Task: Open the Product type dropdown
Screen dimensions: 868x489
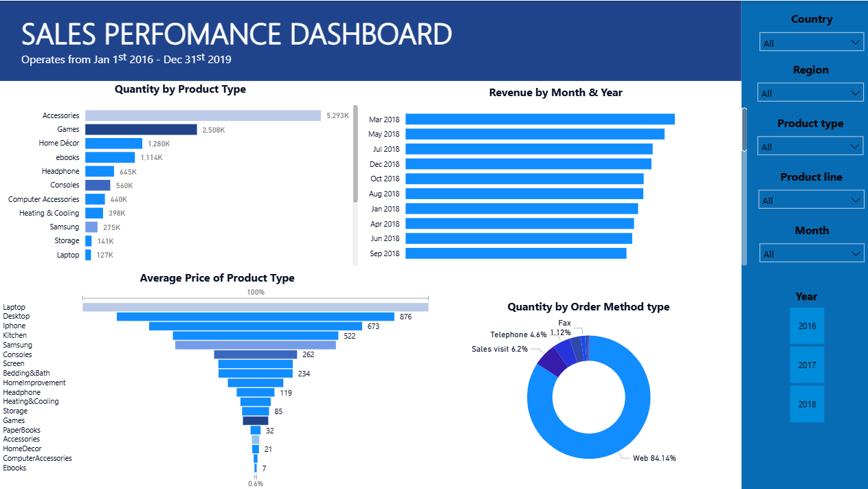Action: [810, 146]
